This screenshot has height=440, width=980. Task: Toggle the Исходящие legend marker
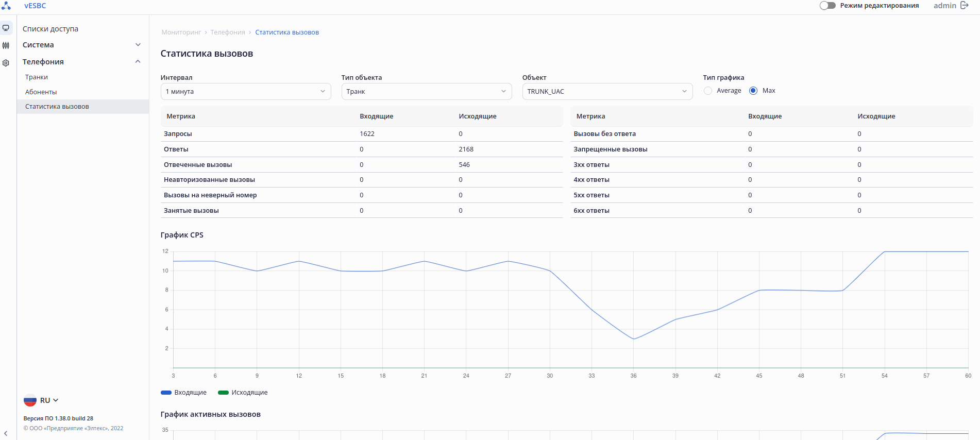pyautogui.click(x=223, y=393)
